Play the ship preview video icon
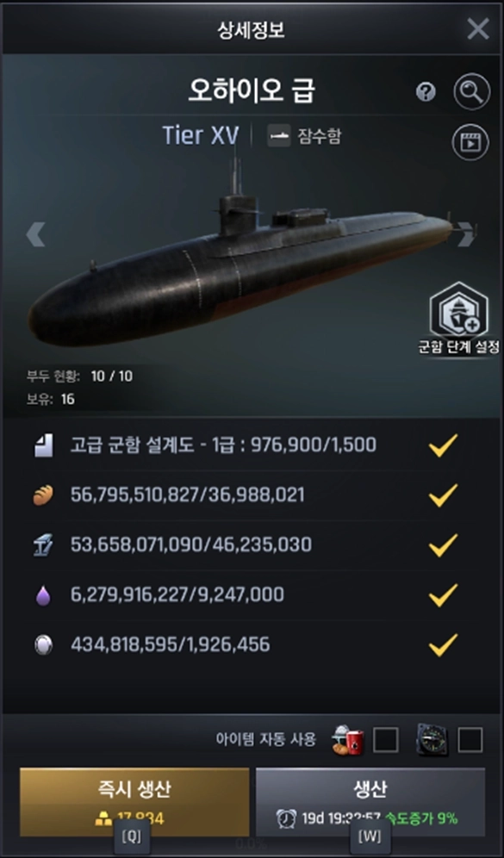 (x=470, y=142)
